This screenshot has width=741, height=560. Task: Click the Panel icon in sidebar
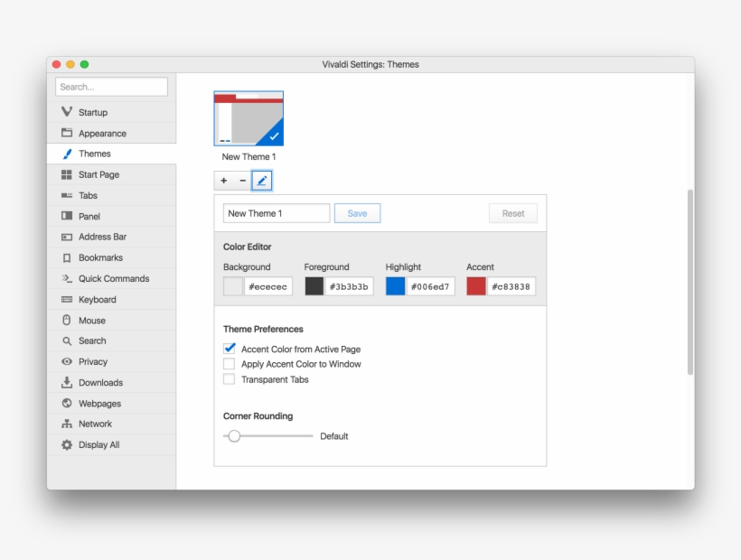[x=67, y=216]
